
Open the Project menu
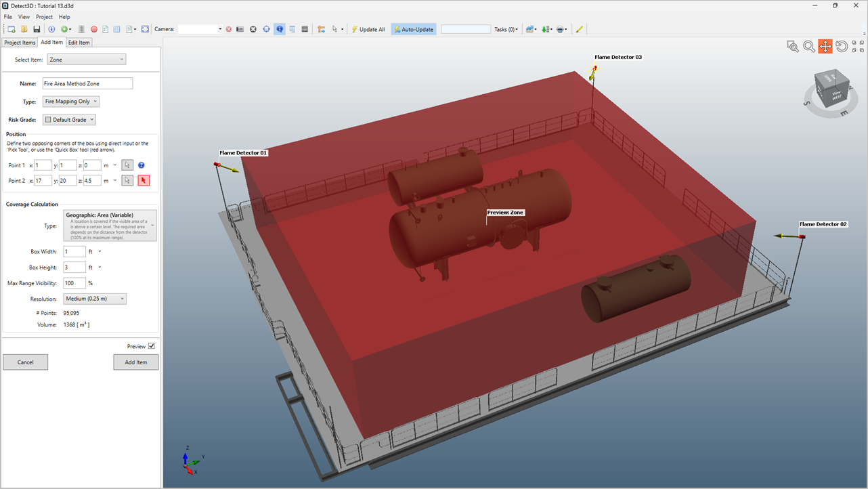pyautogui.click(x=43, y=16)
